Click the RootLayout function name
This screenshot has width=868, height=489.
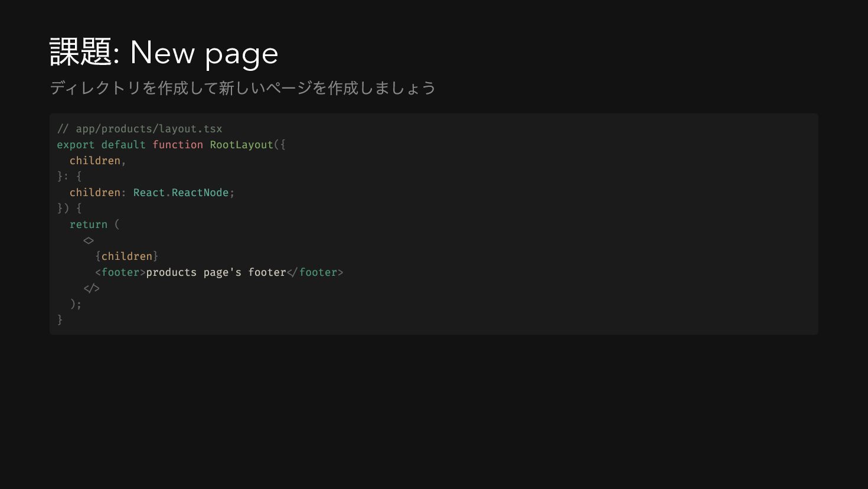(242, 145)
